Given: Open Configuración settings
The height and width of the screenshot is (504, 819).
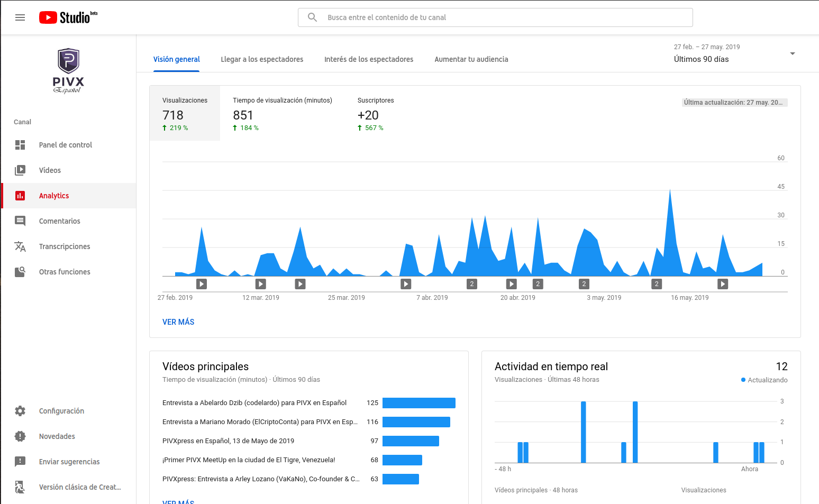Looking at the screenshot, I should tap(61, 411).
